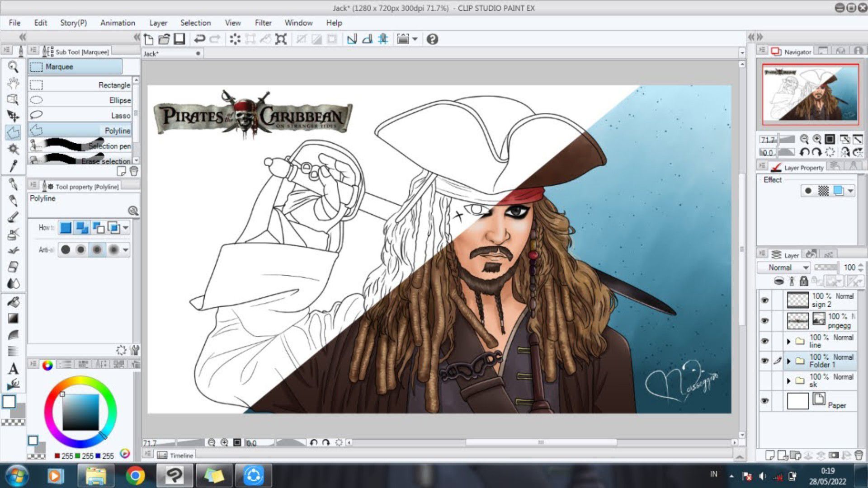Click the layer opacity slider
The image size is (868, 488).
(x=826, y=267)
